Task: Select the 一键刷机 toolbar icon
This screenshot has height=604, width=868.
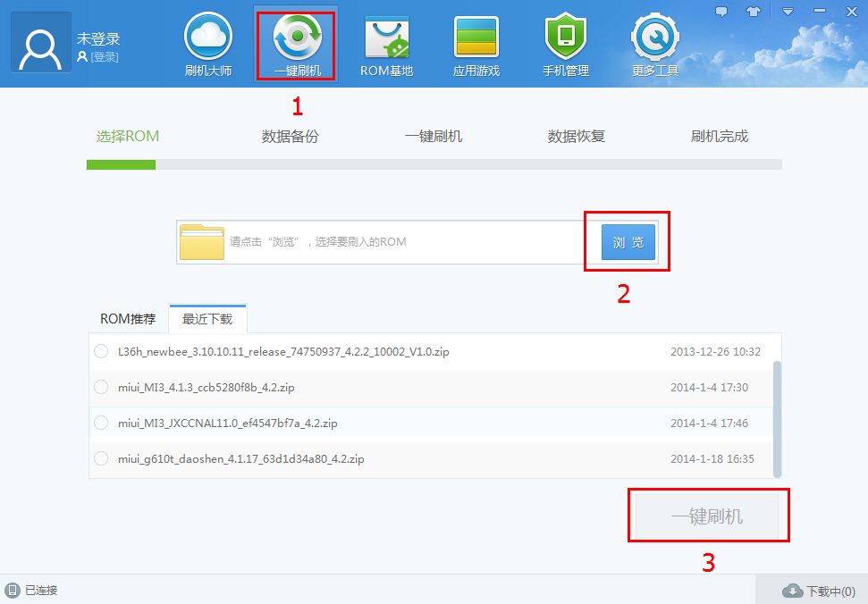Action: tap(296, 43)
